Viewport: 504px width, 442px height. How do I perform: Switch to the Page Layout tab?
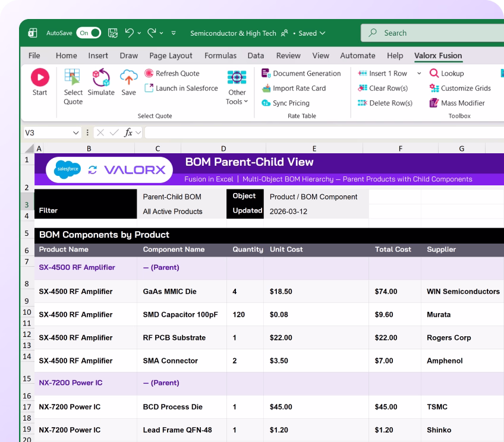(x=171, y=56)
